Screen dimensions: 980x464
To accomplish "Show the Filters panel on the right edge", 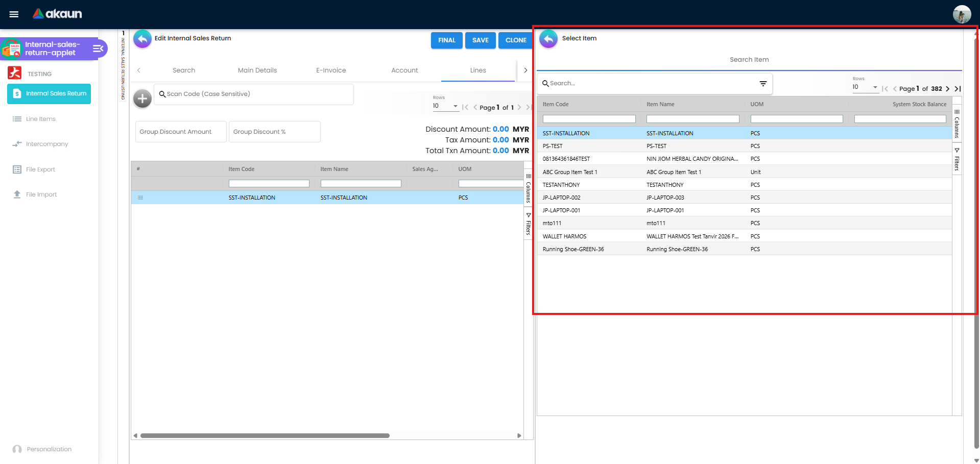I will point(957,158).
